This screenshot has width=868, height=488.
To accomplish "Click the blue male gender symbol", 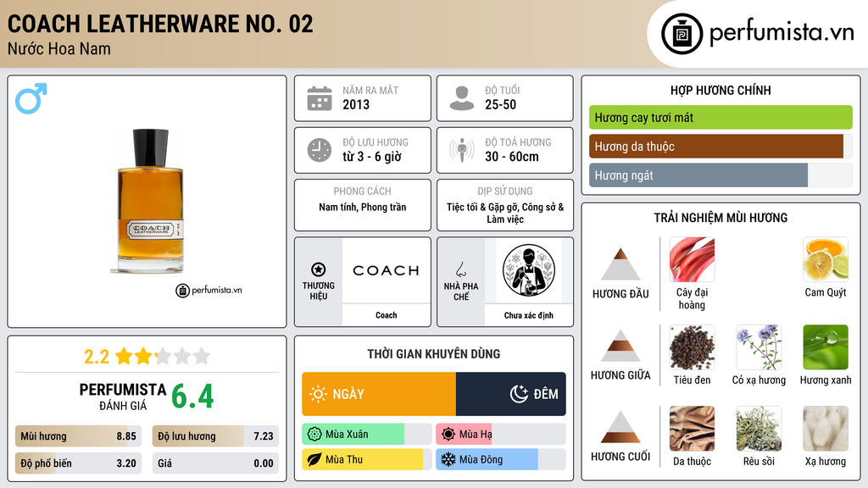I will [31, 98].
